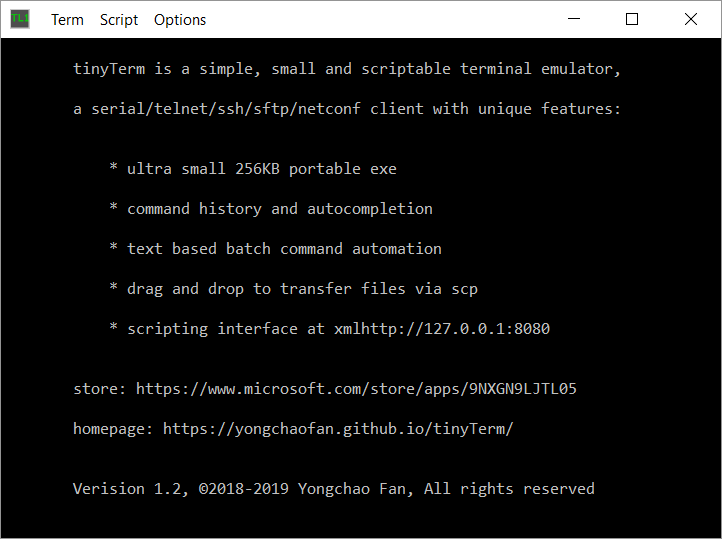
Task: Click the 'command history and autocompletion' line
Action: pyautogui.click(x=279, y=209)
